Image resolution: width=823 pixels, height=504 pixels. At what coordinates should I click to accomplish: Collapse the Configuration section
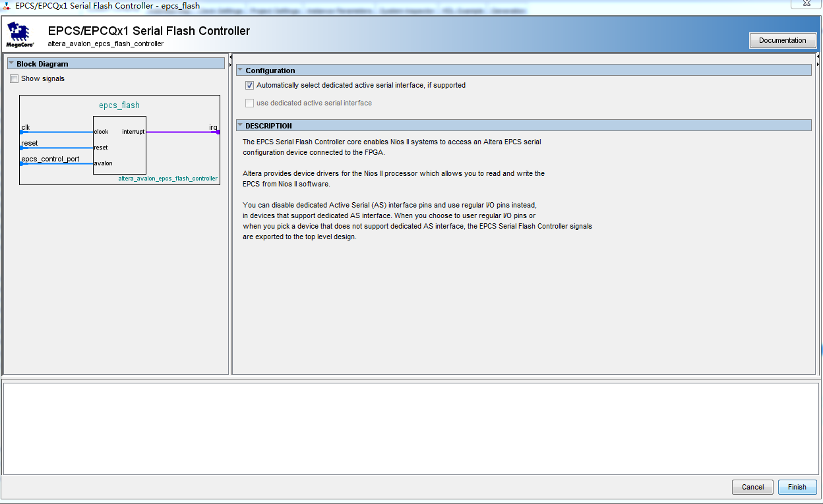241,70
